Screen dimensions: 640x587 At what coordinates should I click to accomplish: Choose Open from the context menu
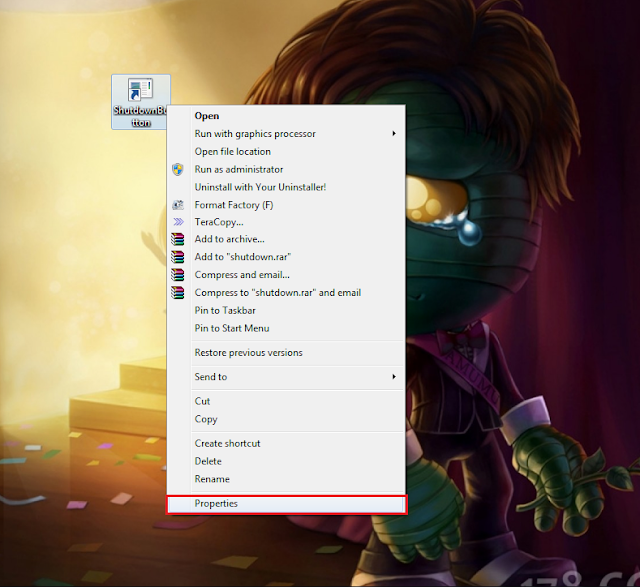[x=286, y=116]
